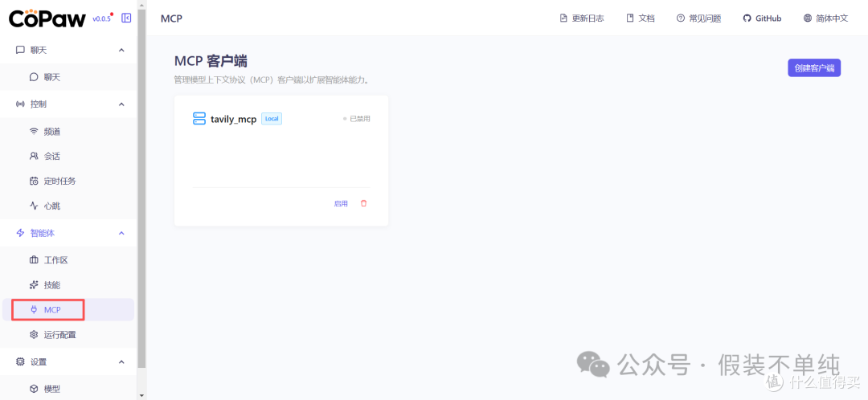Go to 会话 sessions page

click(x=68, y=156)
